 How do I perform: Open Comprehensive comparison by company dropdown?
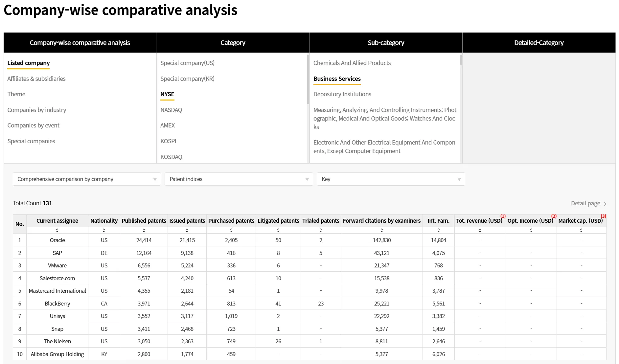(87, 179)
